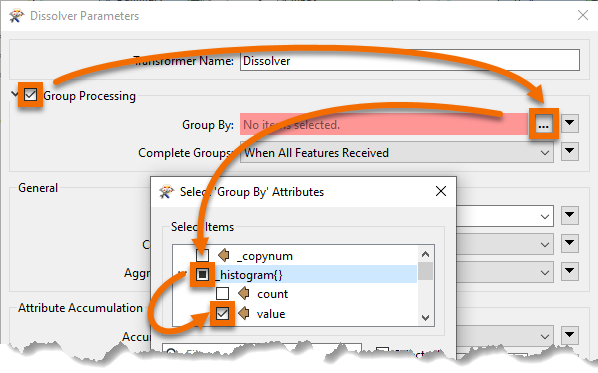Image resolution: width=598 pixels, height=373 pixels.
Task: Uncheck the value attribute checkbox
Action: pyautogui.click(x=222, y=314)
